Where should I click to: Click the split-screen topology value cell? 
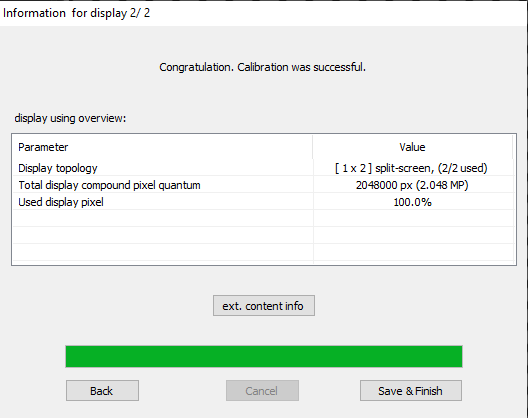(414, 168)
